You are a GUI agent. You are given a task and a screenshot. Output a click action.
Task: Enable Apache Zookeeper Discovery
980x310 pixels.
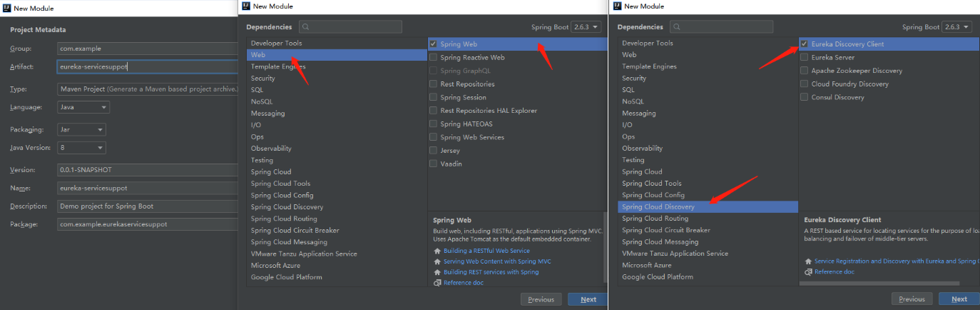[805, 71]
